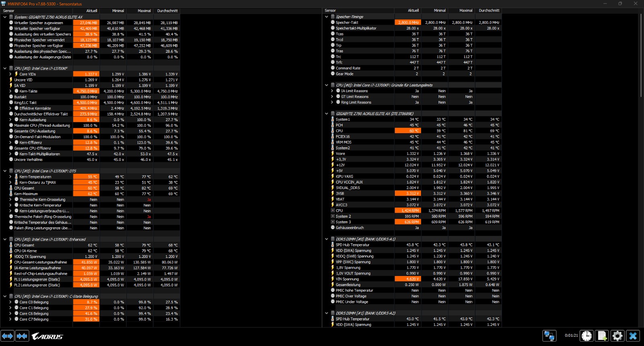Click the lightning icon beside VBAT

click(333, 199)
